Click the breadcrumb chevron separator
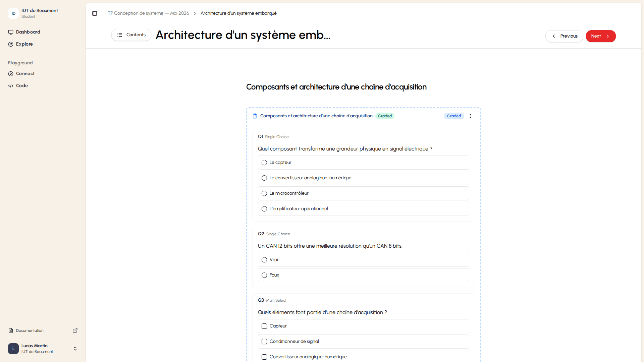Image resolution: width=644 pixels, height=362 pixels. pyautogui.click(x=195, y=13)
